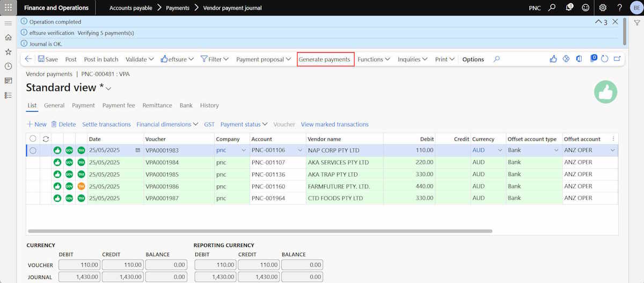
Task: Open Print dropdown
Action: [445, 59]
